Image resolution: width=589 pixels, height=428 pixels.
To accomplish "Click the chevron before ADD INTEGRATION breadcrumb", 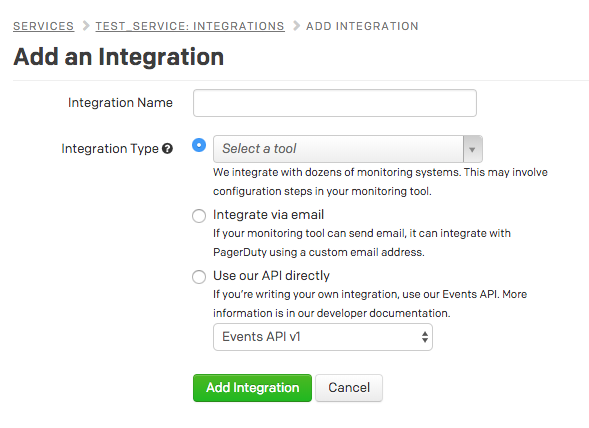I will [296, 26].
